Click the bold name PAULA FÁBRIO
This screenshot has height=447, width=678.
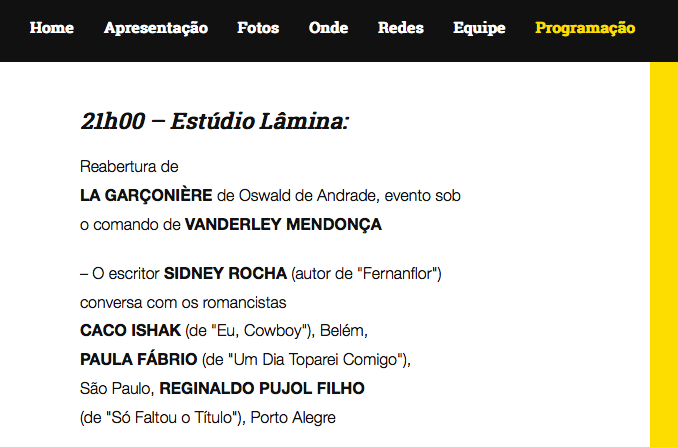click(x=138, y=359)
